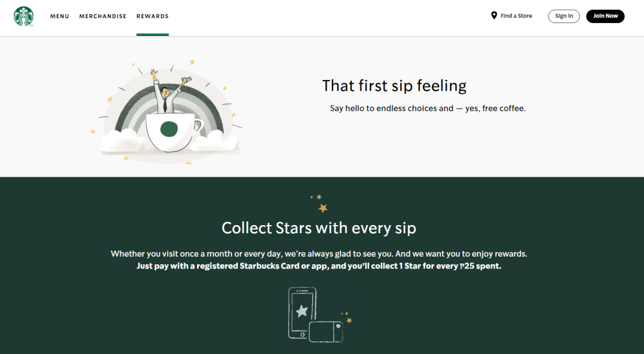The image size is (644, 354).
Task: Click the gold stars above Collect Stars heading
Action: (x=320, y=203)
